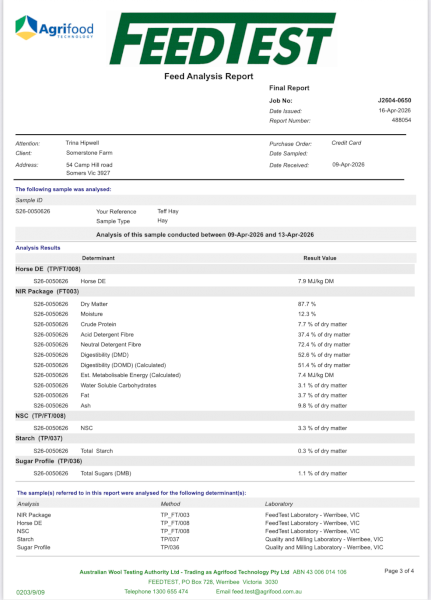Click the 'Method' column header
Viewport: 431px width, 600px height.
tap(170, 504)
